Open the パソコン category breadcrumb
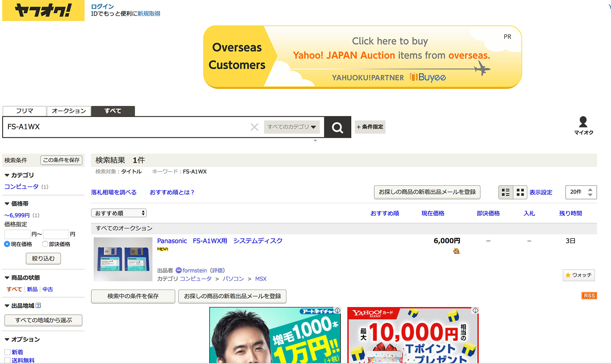This screenshot has height=364, width=611. [x=233, y=279]
